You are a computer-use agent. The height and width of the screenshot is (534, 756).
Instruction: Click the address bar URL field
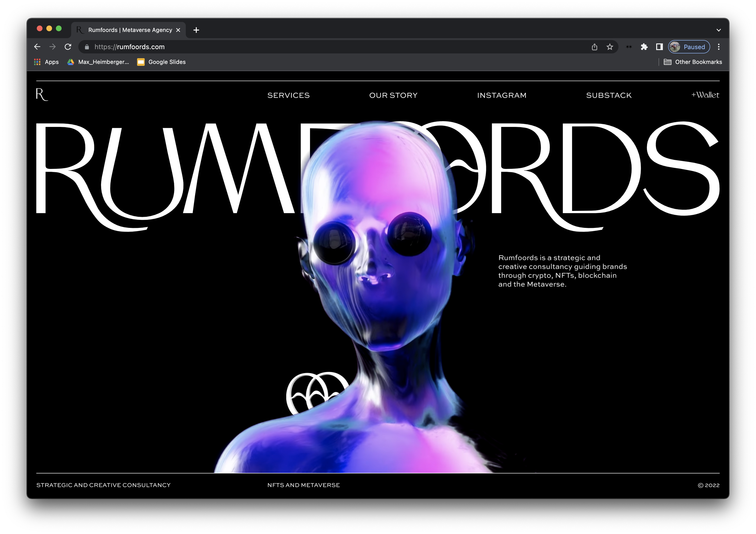(296, 47)
